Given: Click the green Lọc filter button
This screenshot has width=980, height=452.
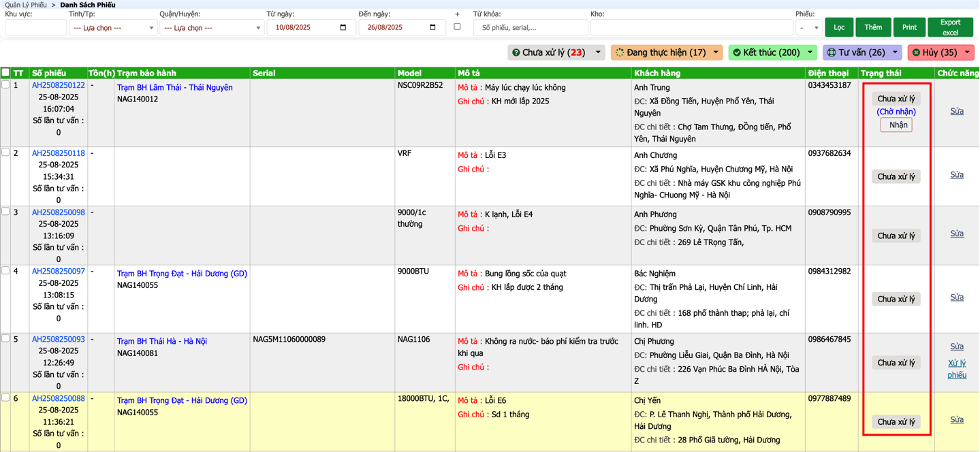Looking at the screenshot, I should point(839,27).
